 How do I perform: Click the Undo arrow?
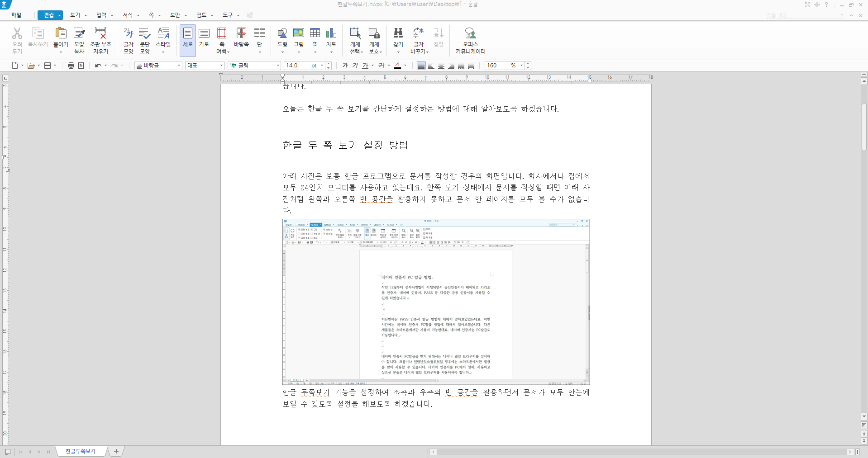coord(98,66)
